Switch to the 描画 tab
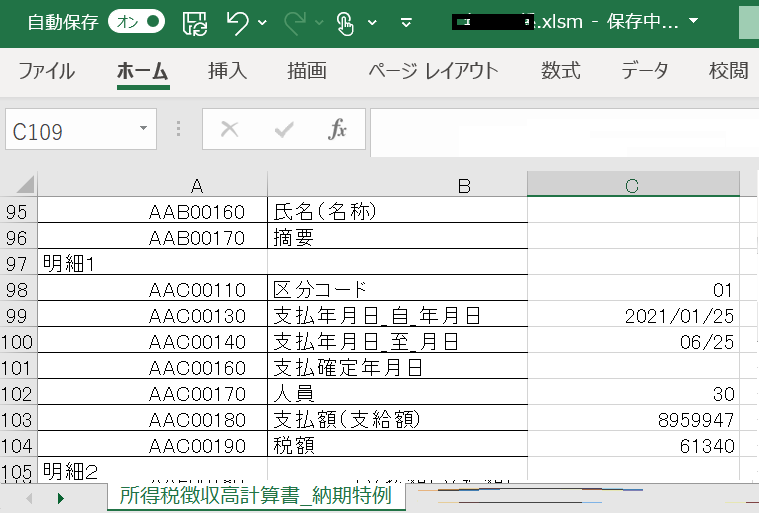The image size is (759, 513). point(307,71)
